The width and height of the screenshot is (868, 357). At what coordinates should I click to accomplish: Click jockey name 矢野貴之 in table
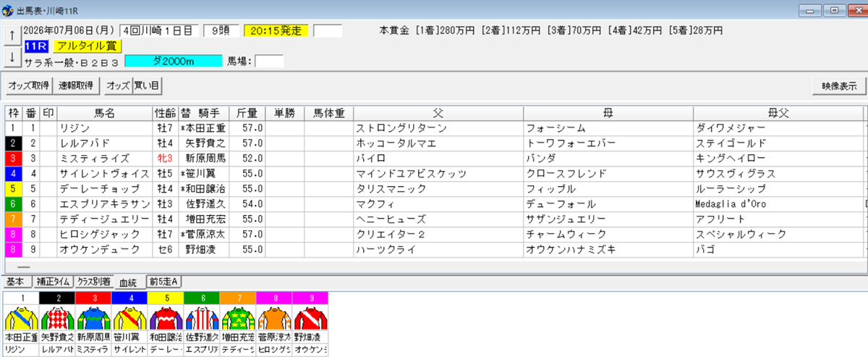point(206,143)
